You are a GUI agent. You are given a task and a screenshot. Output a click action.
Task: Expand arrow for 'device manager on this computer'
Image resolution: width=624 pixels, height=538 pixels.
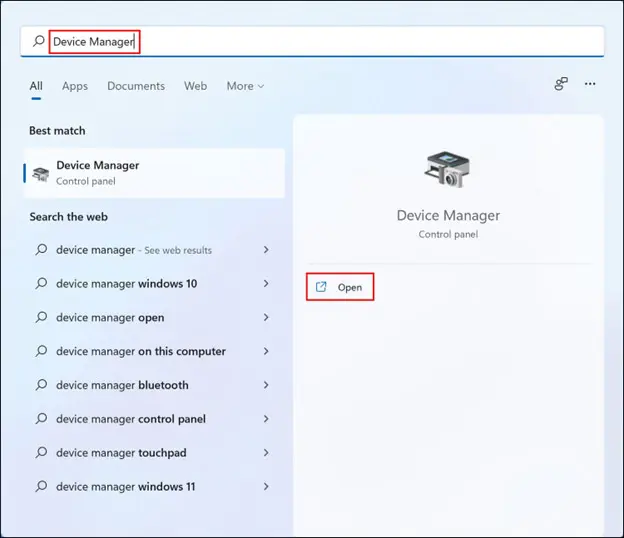(266, 351)
